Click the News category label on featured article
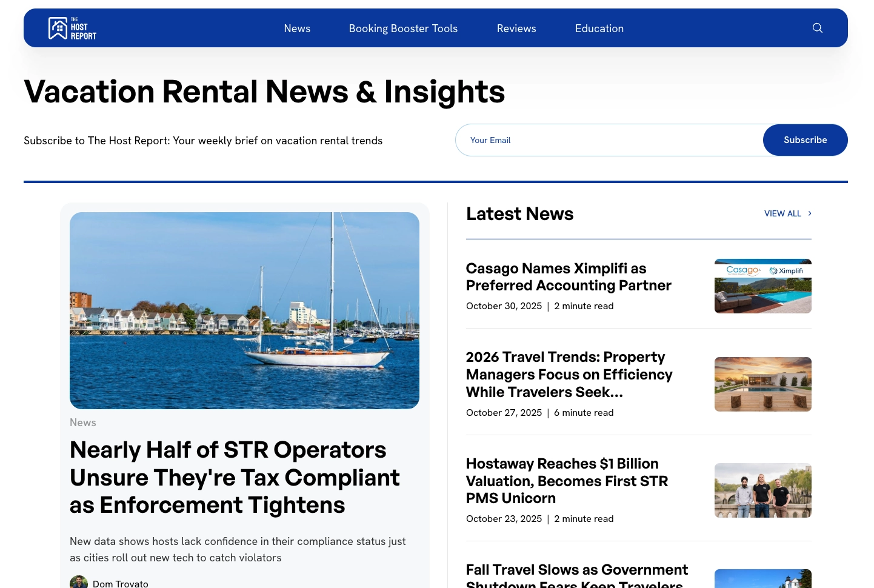Viewport: 874px width, 588px height. pyautogui.click(x=82, y=422)
